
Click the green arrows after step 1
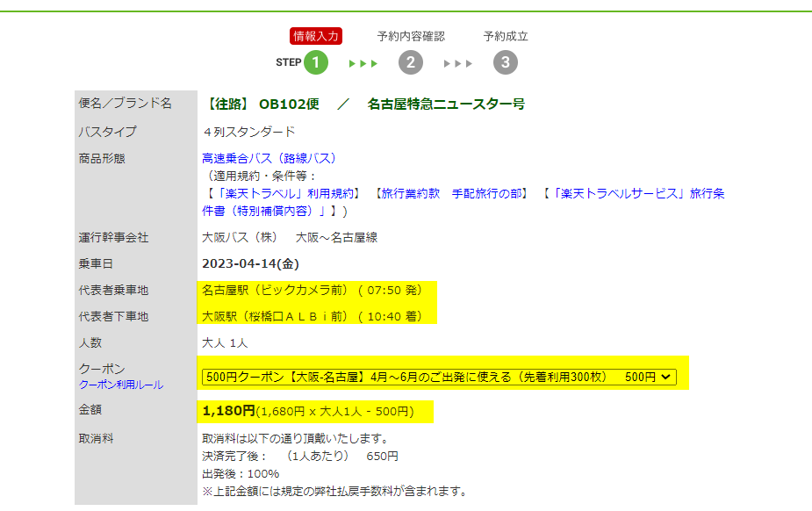pyautogui.click(x=363, y=63)
